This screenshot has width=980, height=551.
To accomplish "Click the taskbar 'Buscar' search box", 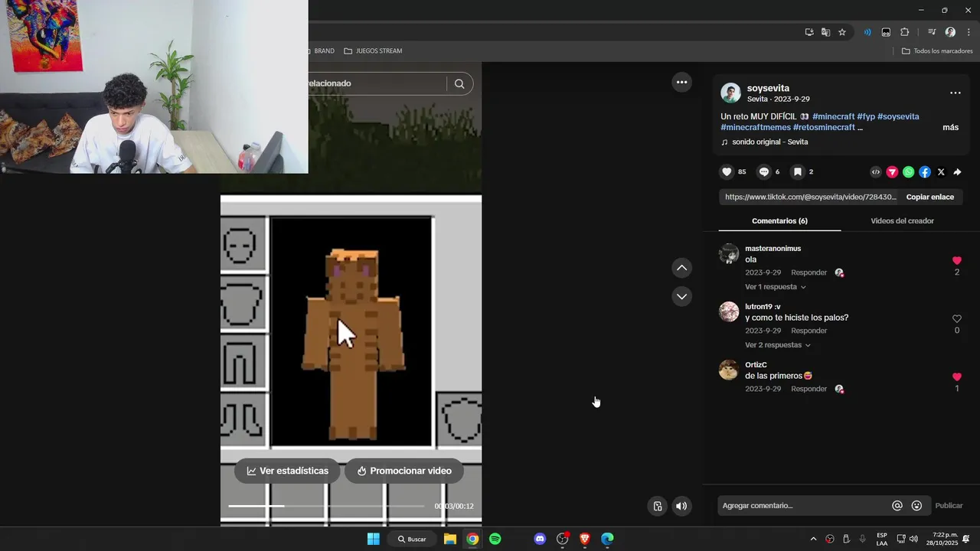I will (x=412, y=539).
